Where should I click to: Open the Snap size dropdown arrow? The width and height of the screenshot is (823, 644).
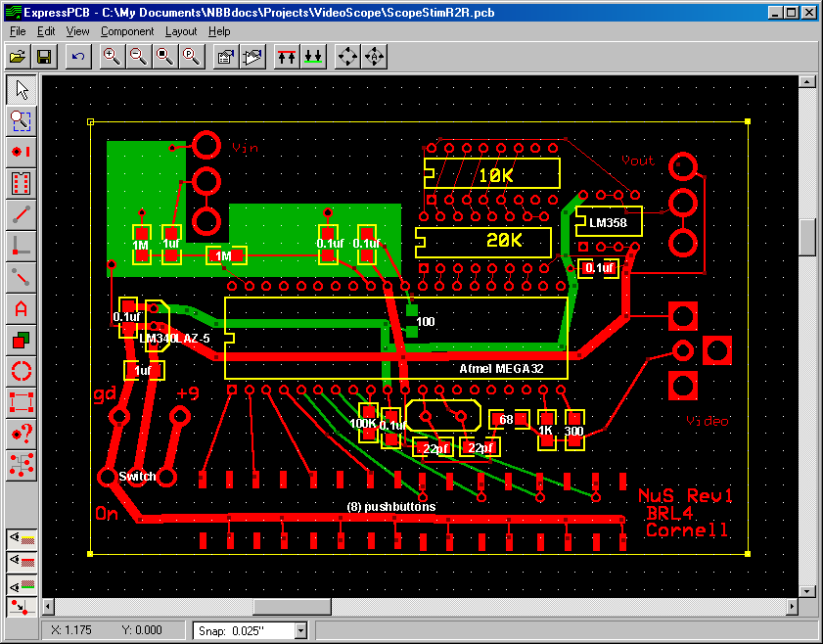(300, 631)
